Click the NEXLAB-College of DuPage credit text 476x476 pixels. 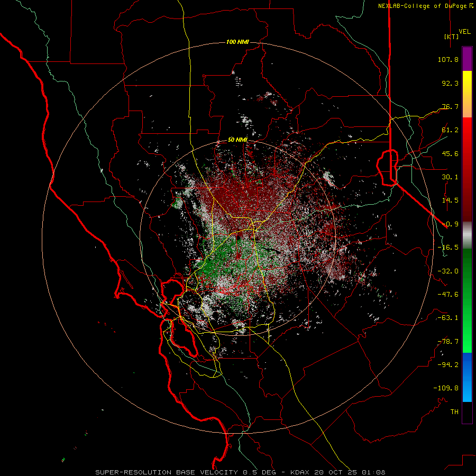(422, 6)
